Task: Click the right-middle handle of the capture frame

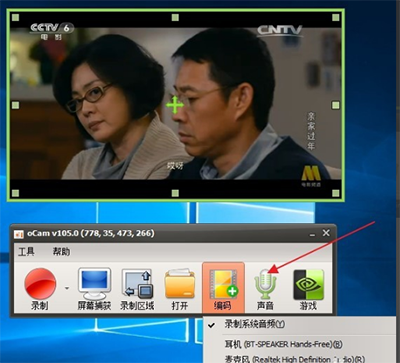Action: [x=336, y=105]
